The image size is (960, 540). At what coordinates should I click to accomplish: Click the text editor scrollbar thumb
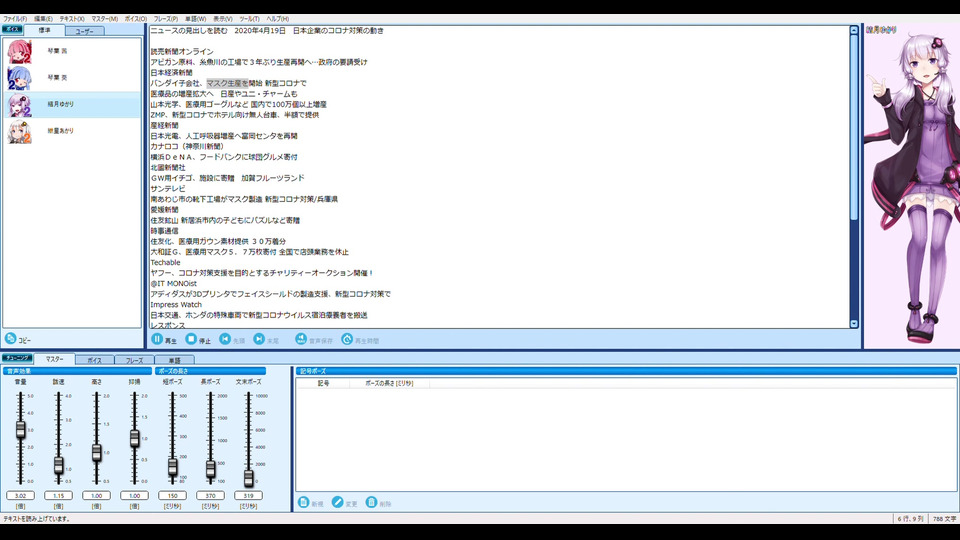point(854,127)
